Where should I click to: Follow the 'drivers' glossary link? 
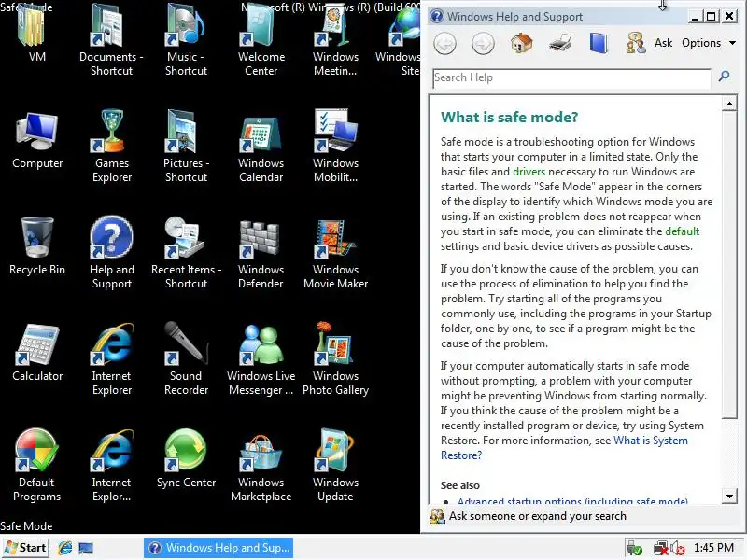(529, 172)
